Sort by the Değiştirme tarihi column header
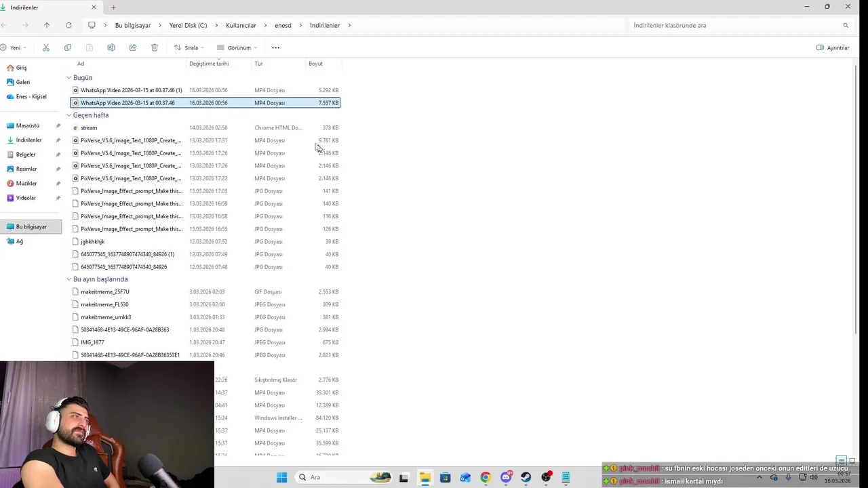The width and height of the screenshot is (868, 488). coord(209,64)
